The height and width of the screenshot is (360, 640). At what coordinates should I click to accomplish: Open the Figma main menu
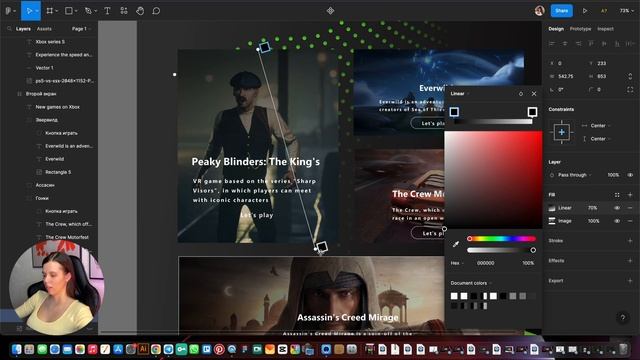point(9,11)
